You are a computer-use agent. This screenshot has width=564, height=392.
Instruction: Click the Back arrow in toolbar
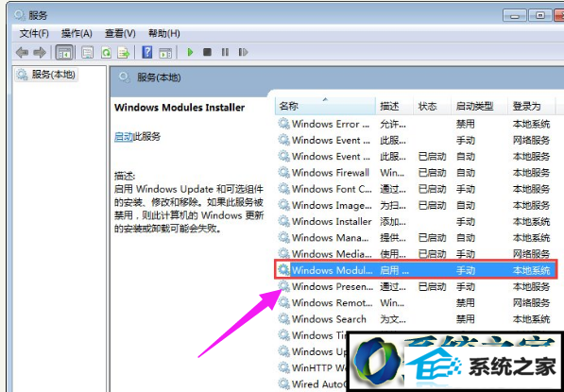click(x=22, y=53)
